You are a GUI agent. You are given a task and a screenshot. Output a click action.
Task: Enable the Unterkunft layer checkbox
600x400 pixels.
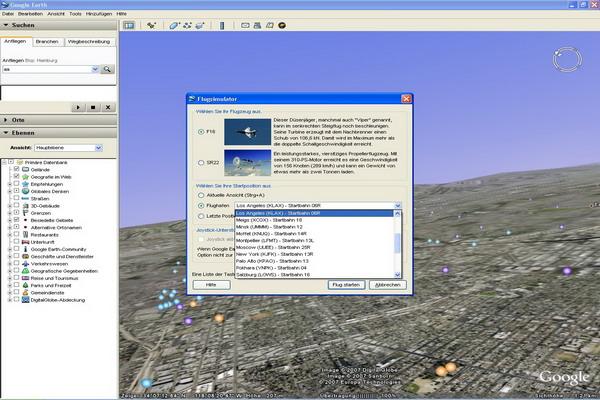pyautogui.click(x=16, y=242)
